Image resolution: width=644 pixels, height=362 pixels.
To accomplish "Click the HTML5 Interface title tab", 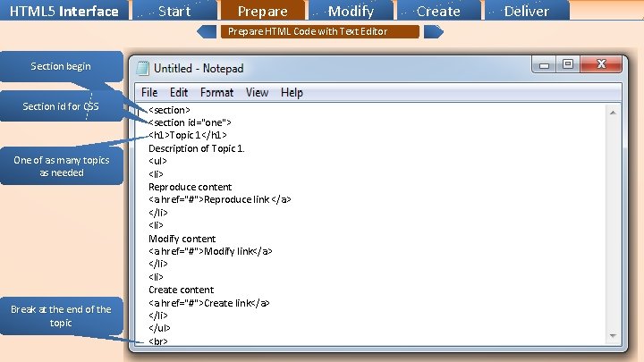I will pyautogui.click(x=64, y=10).
